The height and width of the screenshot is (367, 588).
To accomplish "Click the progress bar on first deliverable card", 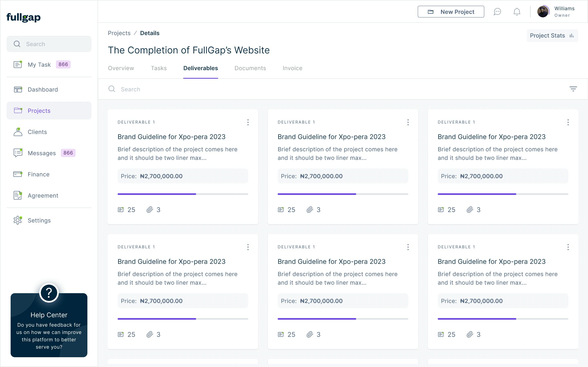I will tap(183, 194).
